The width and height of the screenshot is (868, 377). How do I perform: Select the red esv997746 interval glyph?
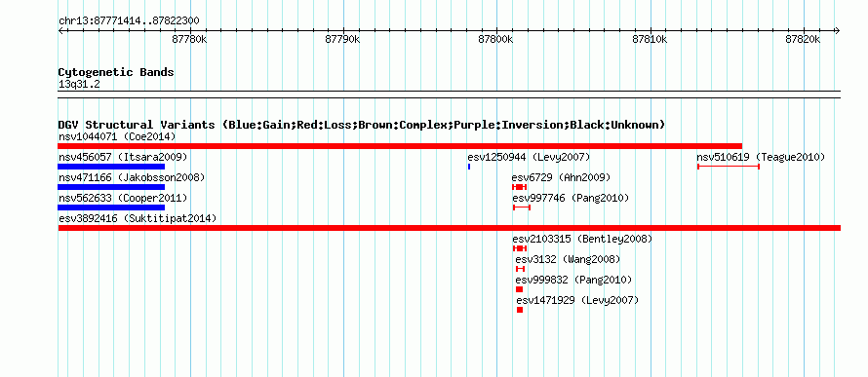click(x=522, y=207)
